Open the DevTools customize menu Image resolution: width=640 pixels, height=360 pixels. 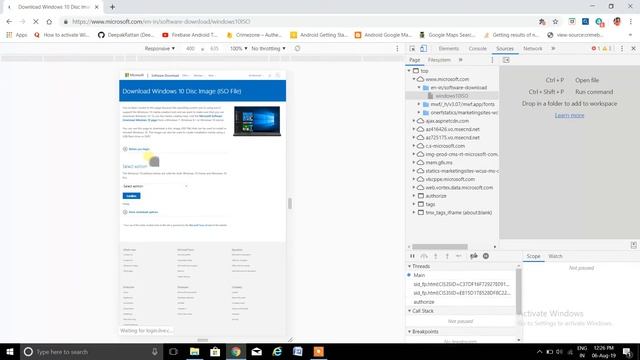tap(622, 49)
